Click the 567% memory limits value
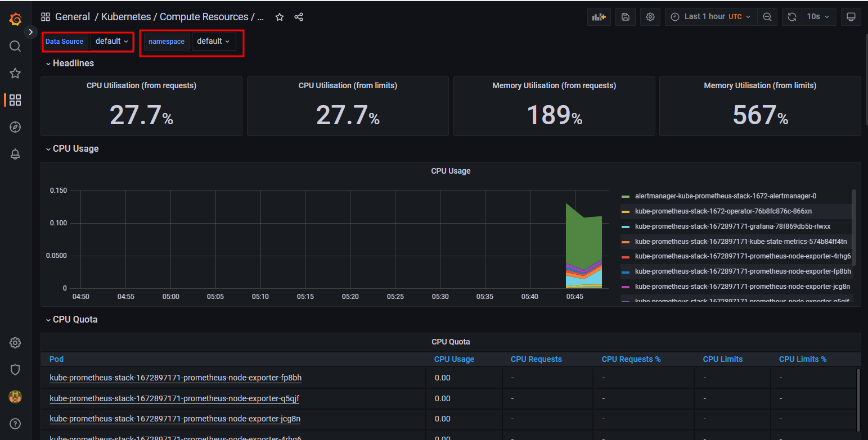The width and height of the screenshot is (868, 440). (x=760, y=115)
